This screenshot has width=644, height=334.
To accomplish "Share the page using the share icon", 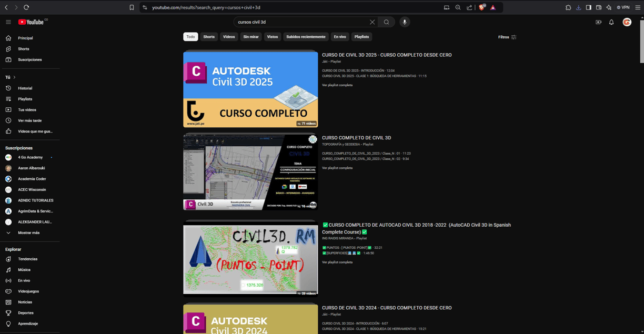I will (x=469, y=7).
